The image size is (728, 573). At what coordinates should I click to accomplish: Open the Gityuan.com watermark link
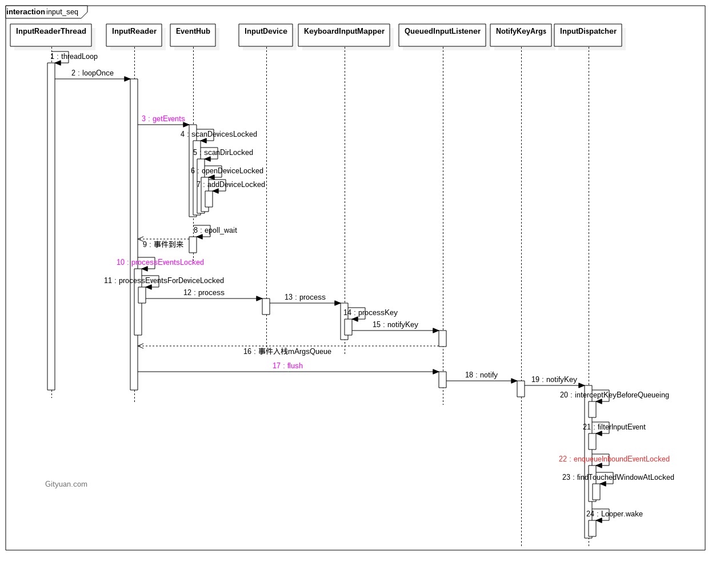(66, 484)
